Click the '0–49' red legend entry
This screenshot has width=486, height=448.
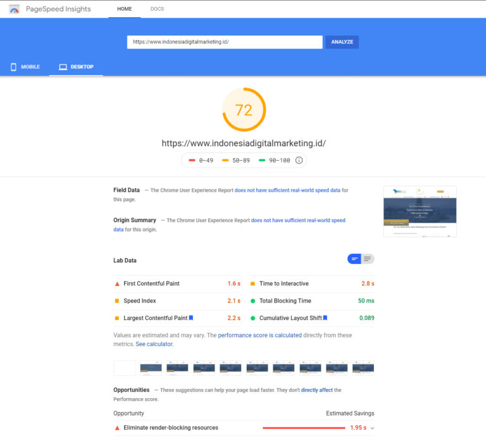click(x=201, y=161)
